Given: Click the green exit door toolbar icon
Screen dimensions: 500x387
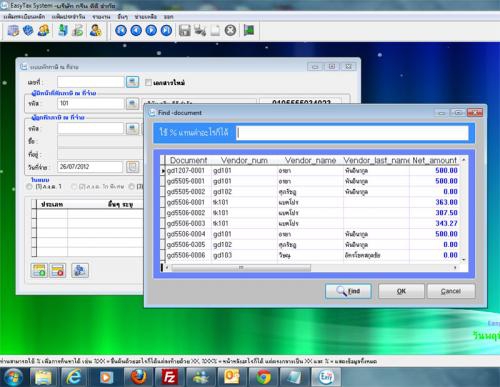Looking at the screenshot, I should [x=249, y=31].
